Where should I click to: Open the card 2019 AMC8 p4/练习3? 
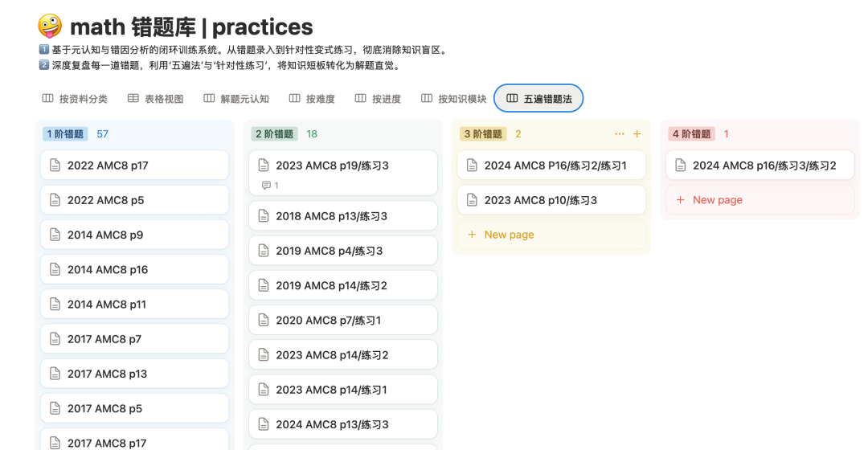[x=343, y=251]
